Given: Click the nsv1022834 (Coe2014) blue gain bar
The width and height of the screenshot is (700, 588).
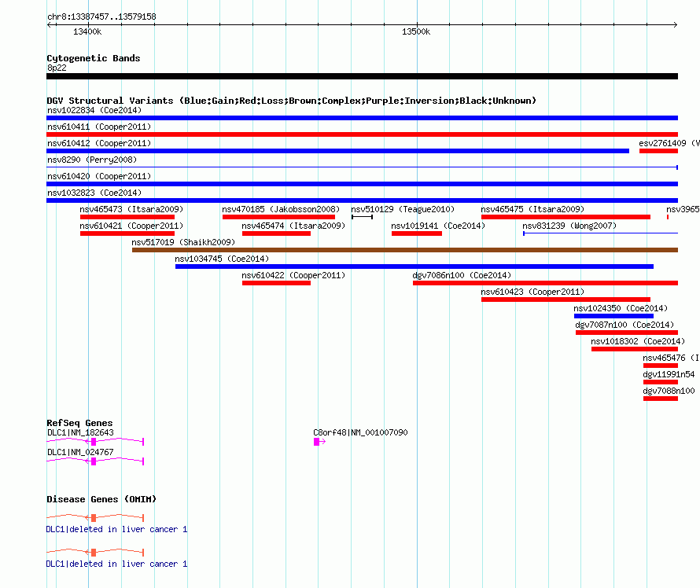Looking at the screenshot, I should click(362, 118).
